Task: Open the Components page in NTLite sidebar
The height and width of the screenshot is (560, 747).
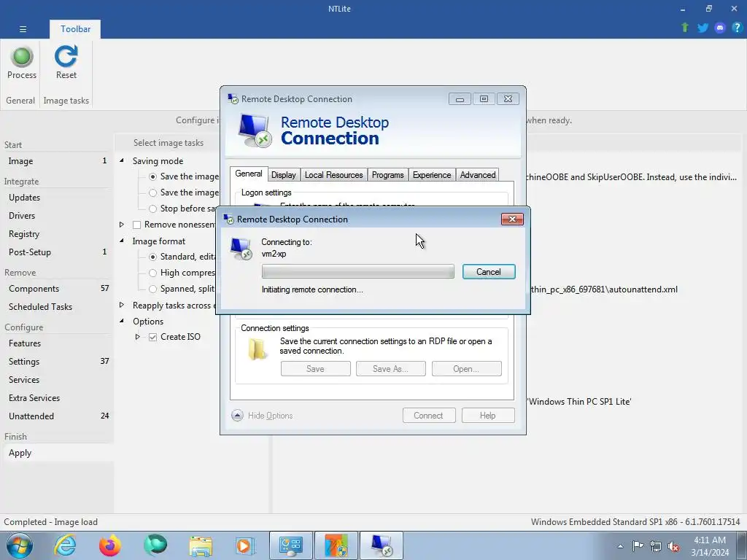Action: point(57,289)
